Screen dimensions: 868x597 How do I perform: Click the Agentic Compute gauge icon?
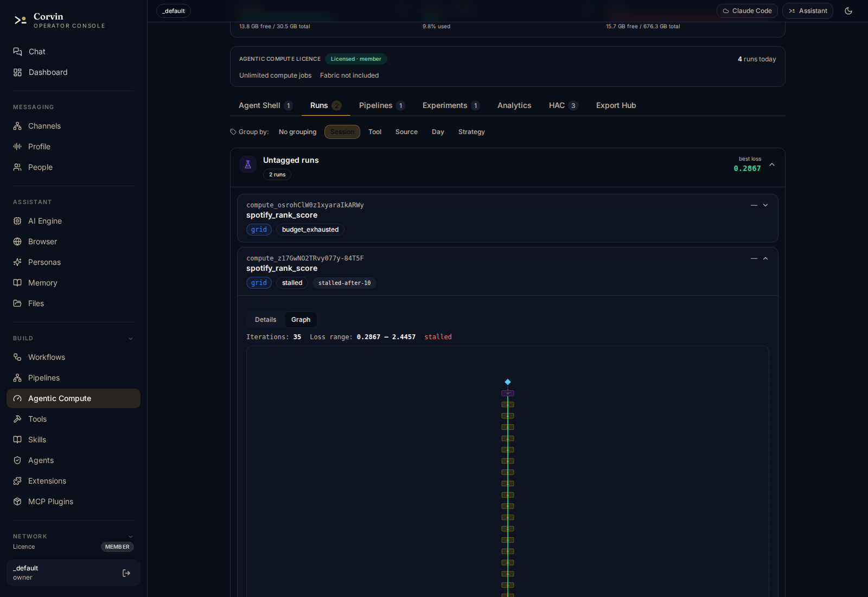click(17, 398)
